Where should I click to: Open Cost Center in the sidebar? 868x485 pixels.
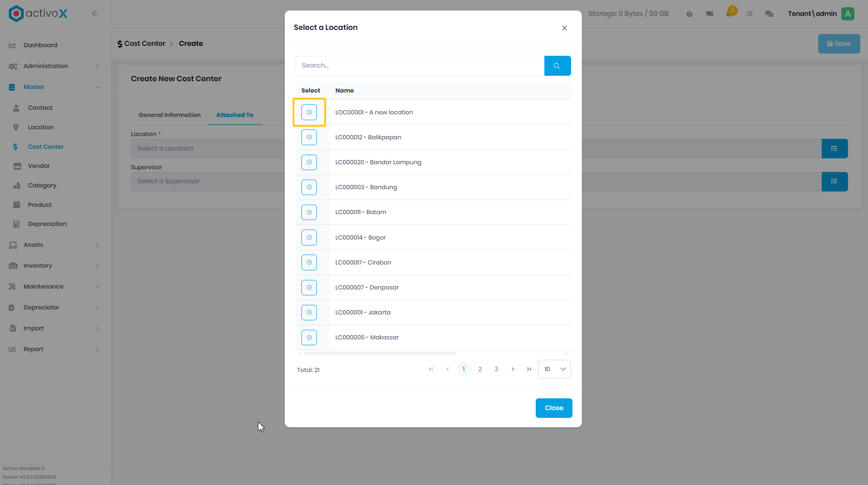[46, 147]
